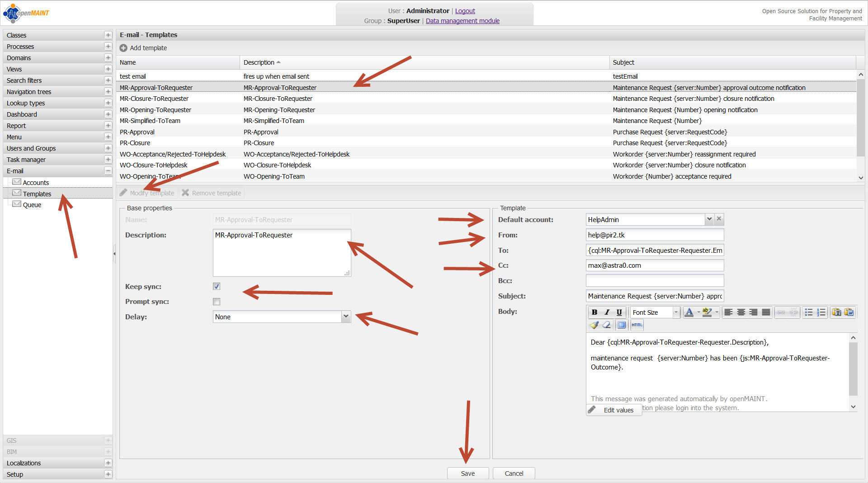Center-align the body text
Viewport: 868px width, 483px height.
point(741,313)
